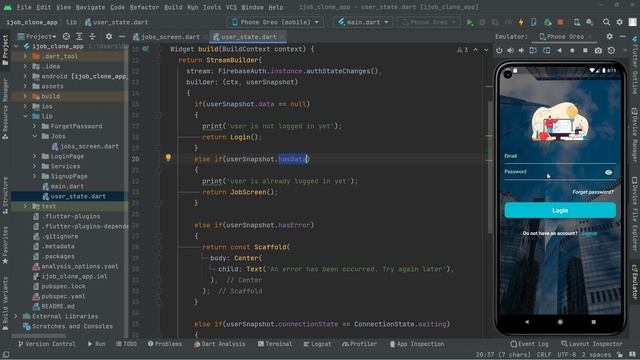
Task: Expand the assets folder
Action: tap(26, 86)
